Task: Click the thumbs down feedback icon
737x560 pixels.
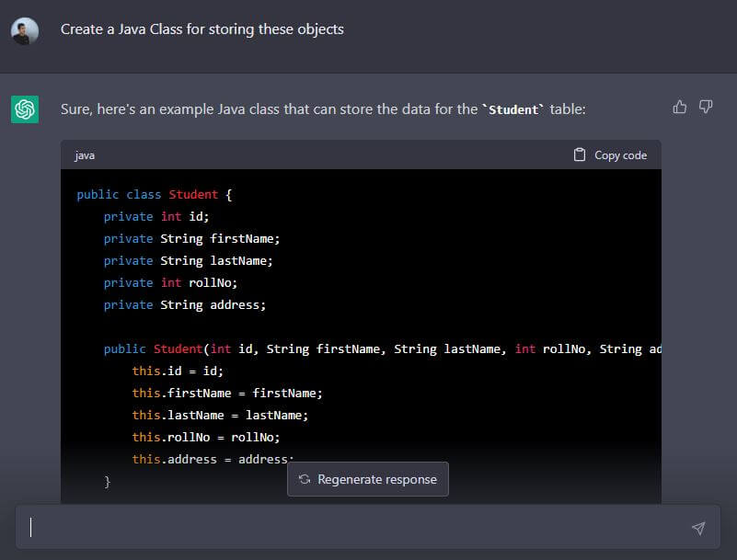Action: point(706,108)
